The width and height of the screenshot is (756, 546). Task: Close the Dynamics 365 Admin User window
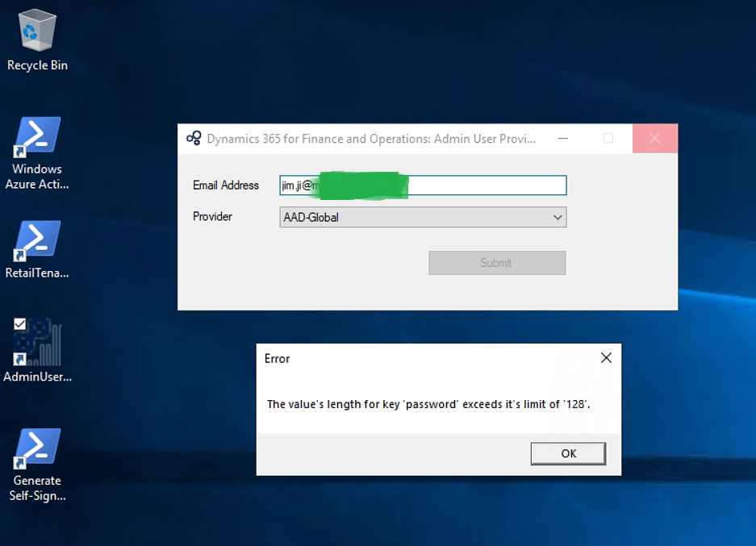point(654,139)
